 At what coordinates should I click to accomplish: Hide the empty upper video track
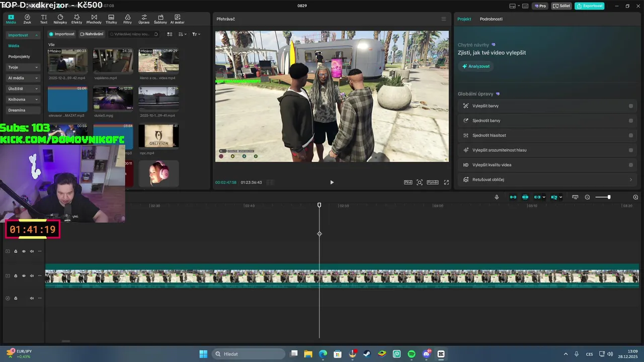point(24,251)
